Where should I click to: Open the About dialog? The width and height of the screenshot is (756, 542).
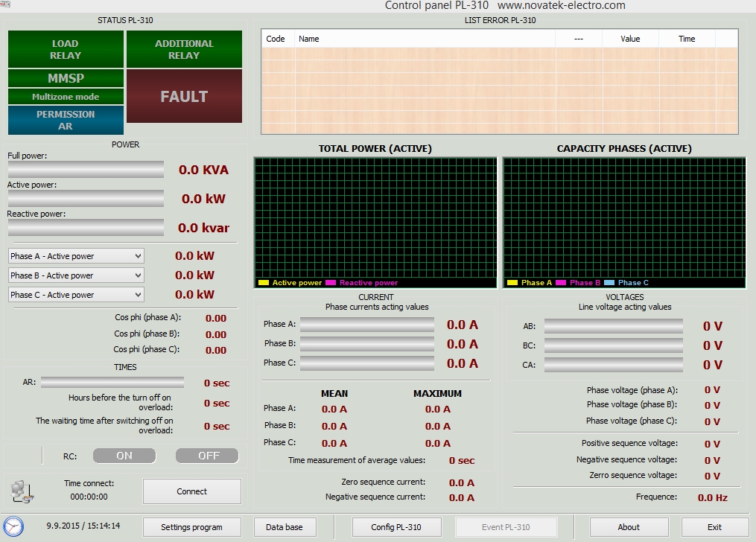(629, 527)
